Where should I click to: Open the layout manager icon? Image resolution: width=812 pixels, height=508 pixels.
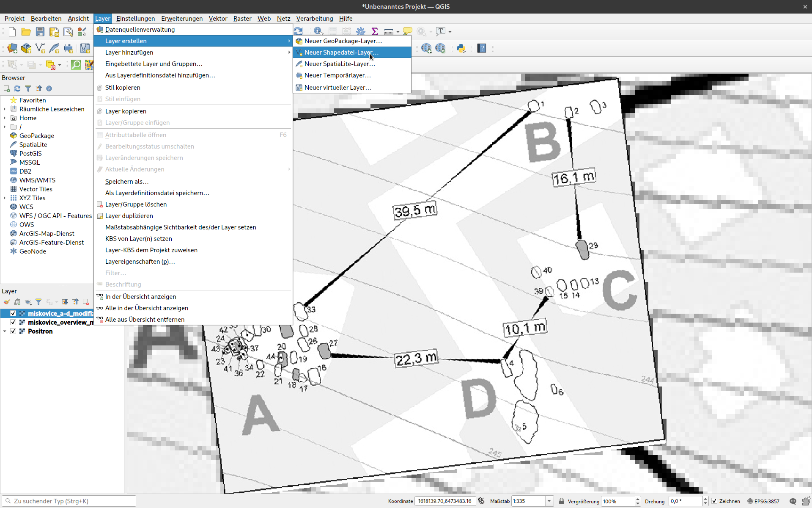[x=68, y=32]
